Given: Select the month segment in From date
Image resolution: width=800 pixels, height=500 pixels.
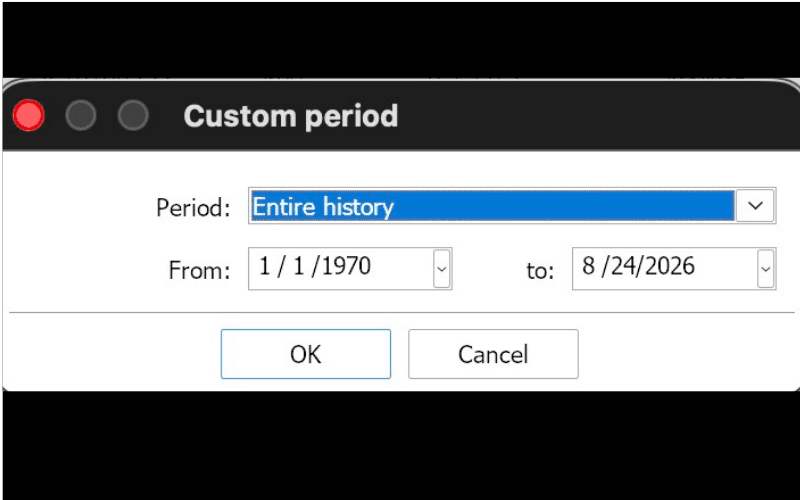Looking at the screenshot, I should point(264,266).
